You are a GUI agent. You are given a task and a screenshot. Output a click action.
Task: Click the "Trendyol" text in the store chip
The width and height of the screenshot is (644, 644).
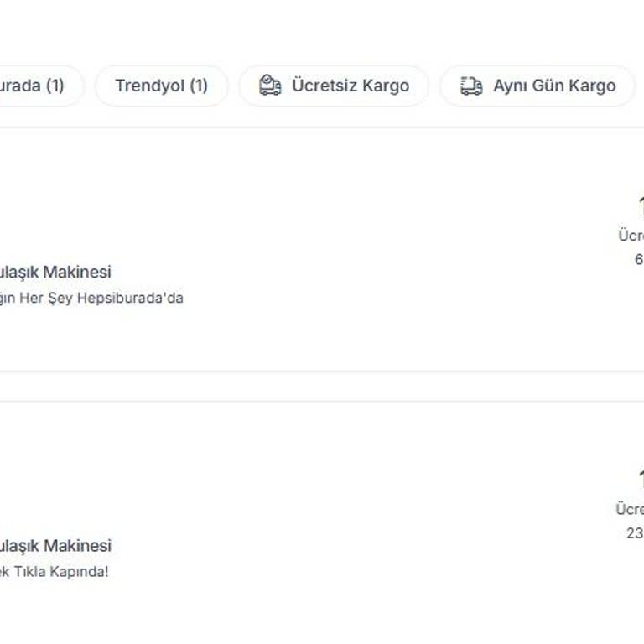(149, 86)
